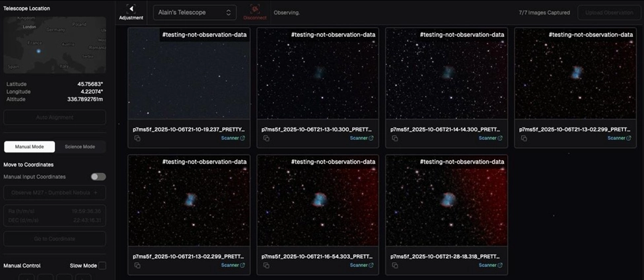Click the longitude value 4.22074°
The width and height of the screenshot is (644, 280).
click(x=92, y=92)
